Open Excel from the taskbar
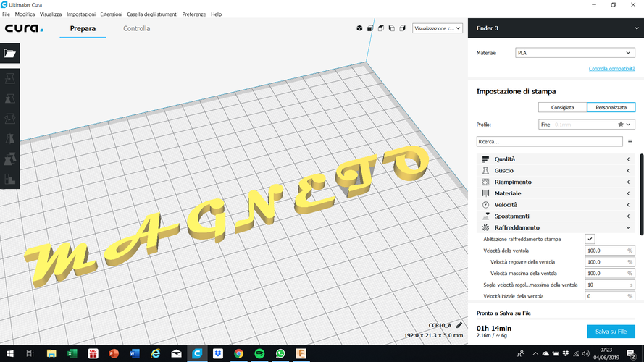The width and height of the screenshot is (644, 362). click(72, 353)
